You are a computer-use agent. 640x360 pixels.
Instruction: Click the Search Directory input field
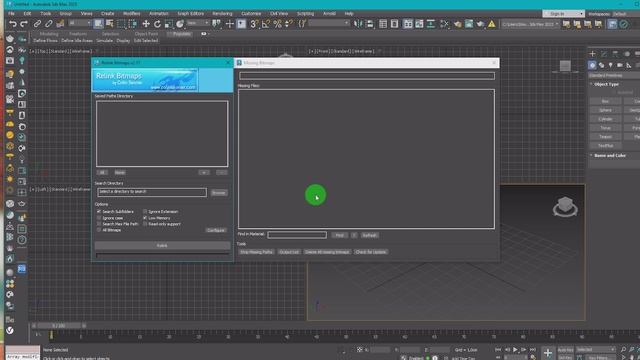pyautogui.click(x=152, y=192)
